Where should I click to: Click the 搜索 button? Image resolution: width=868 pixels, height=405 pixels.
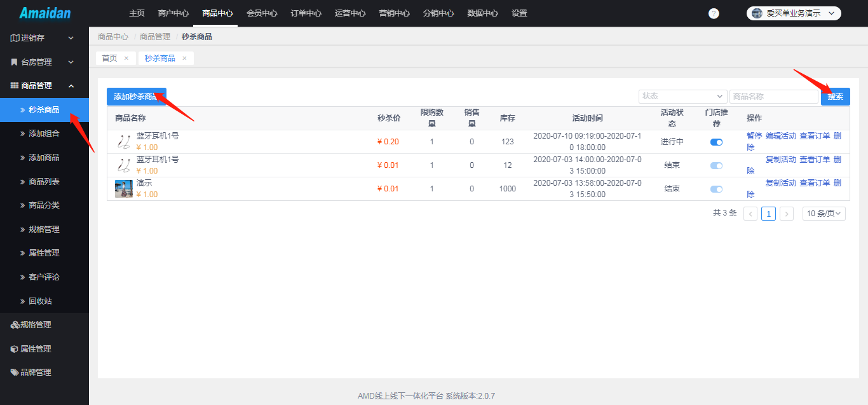[836, 97]
